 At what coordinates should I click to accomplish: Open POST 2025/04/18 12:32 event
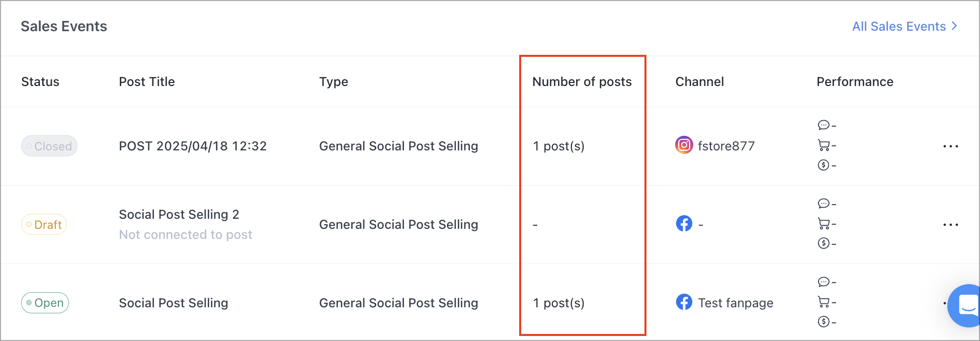point(193,146)
